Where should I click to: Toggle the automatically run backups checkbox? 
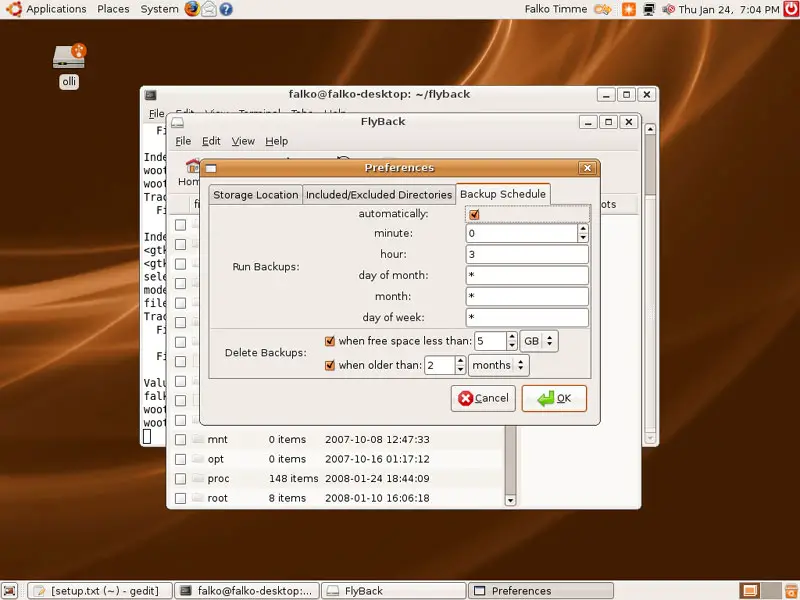[474, 214]
